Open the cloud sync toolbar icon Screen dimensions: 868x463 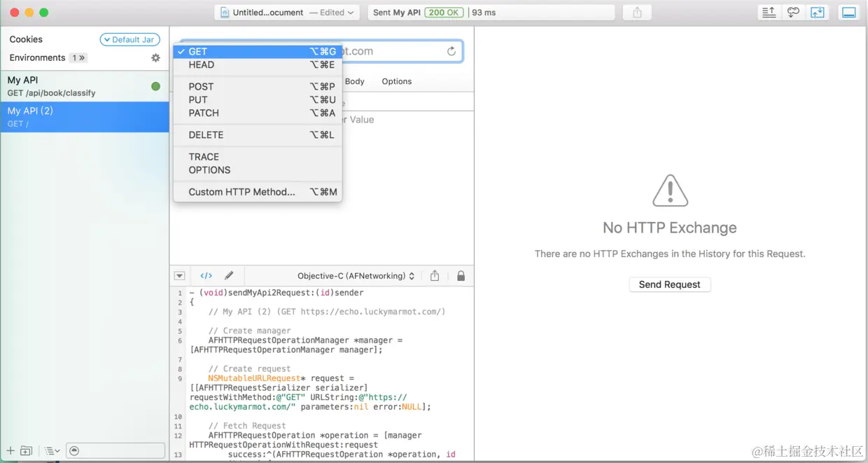click(793, 13)
